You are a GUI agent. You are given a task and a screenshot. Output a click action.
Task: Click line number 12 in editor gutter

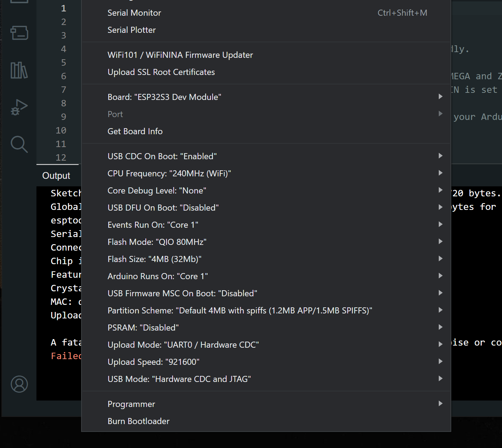61,157
